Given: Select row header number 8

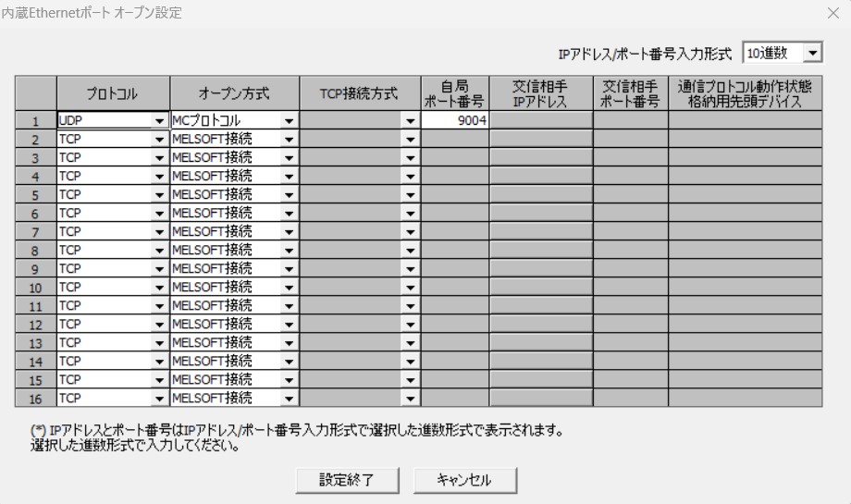Looking at the screenshot, I should point(35,250).
